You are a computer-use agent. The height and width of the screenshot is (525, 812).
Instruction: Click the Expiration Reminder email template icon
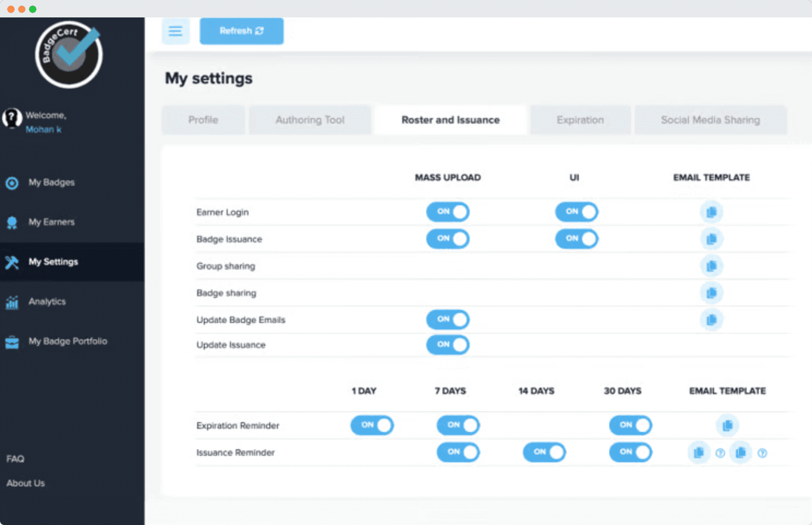coord(727,425)
